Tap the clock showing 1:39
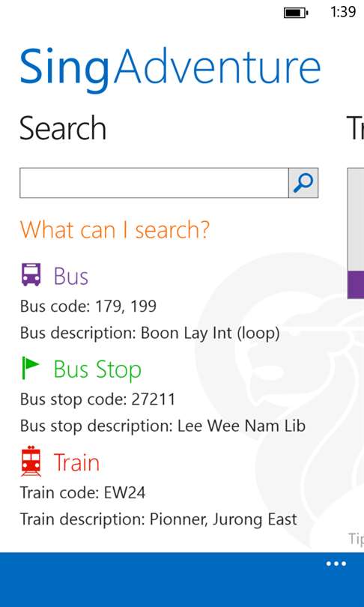The height and width of the screenshot is (607, 364). click(x=343, y=12)
